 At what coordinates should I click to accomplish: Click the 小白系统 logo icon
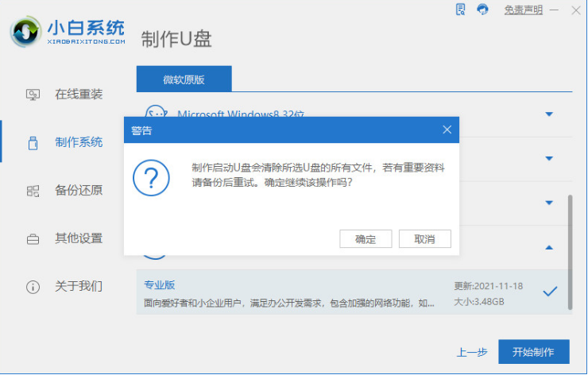[25, 32]
